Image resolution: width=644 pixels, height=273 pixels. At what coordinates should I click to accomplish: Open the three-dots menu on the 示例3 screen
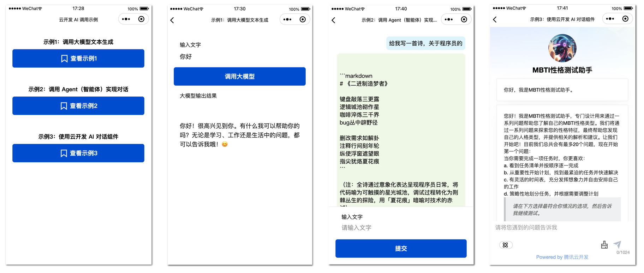pyautogui.click(x=610, y=19)
